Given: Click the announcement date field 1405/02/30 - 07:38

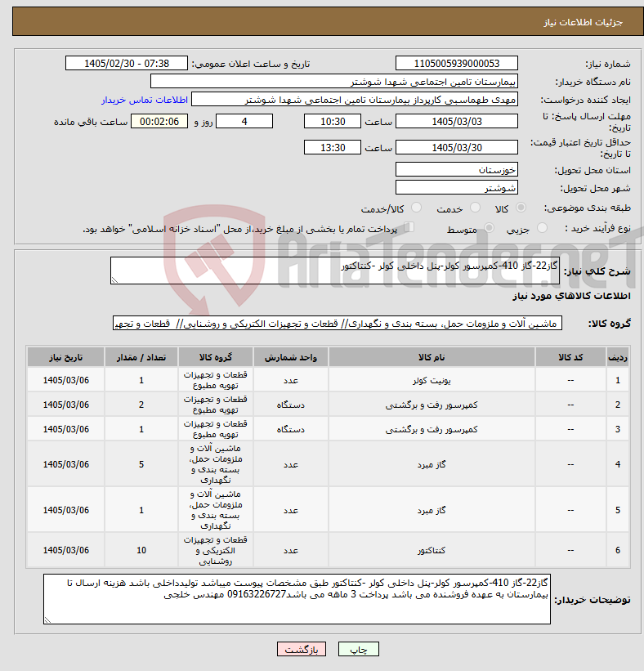Looking at the screenshot, I should tap(127, 63).
